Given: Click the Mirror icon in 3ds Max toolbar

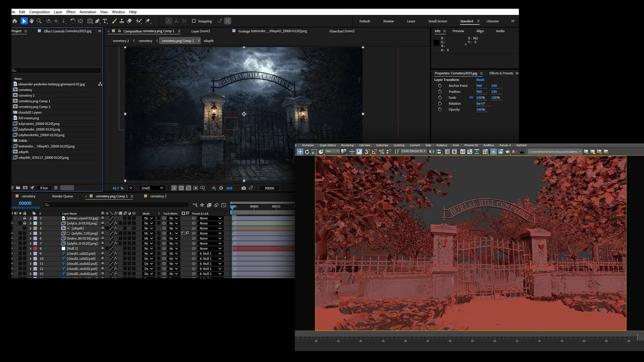Looking at the screenshot, I should pos(432,152).
